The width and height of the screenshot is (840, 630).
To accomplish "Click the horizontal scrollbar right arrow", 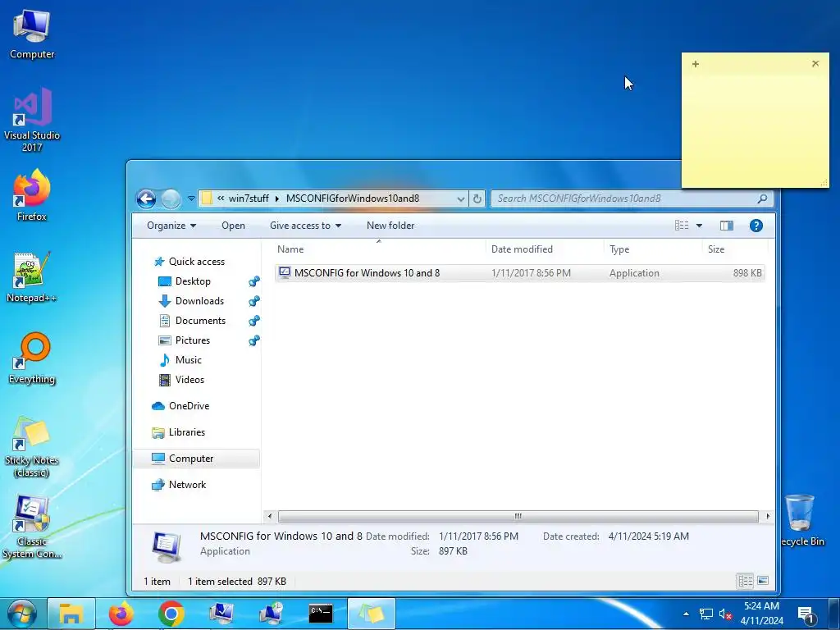I will click(x=768, y=517).
